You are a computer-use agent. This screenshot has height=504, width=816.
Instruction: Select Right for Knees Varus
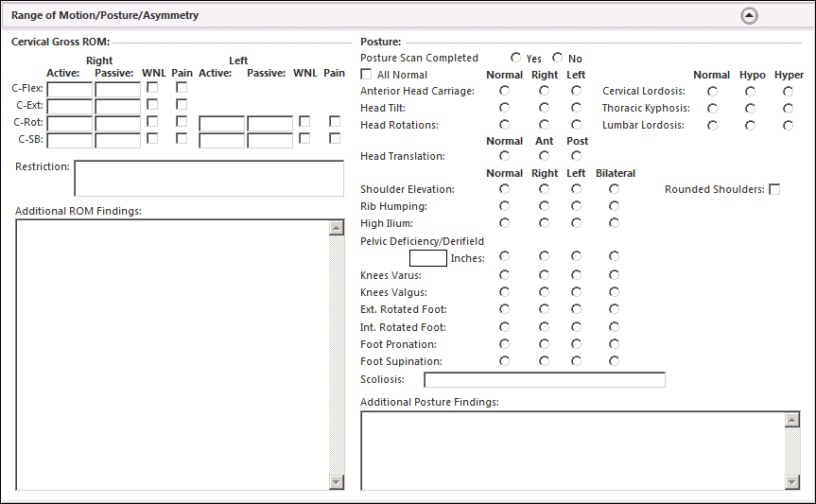(544, 275)
